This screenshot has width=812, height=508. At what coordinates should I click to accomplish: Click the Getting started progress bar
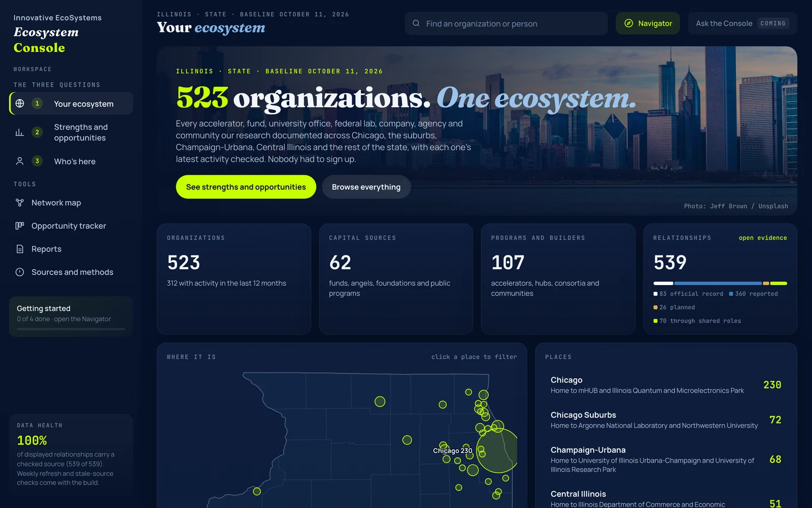tap(71, 329)
